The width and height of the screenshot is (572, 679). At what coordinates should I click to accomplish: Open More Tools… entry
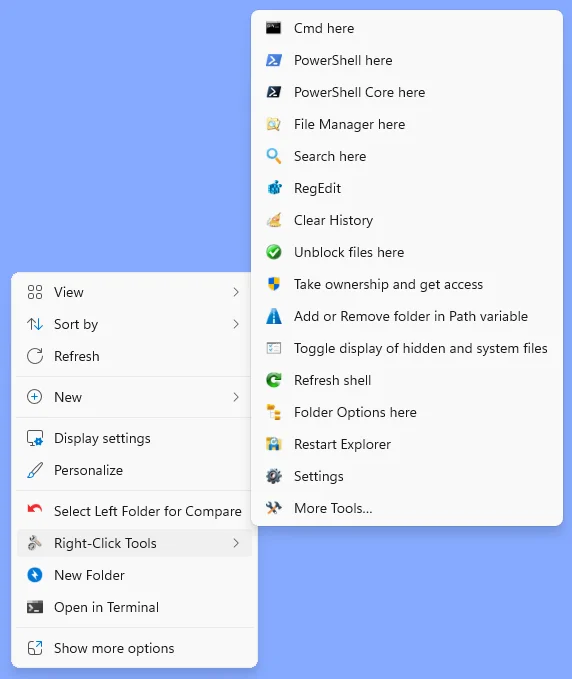coord(407,508)
